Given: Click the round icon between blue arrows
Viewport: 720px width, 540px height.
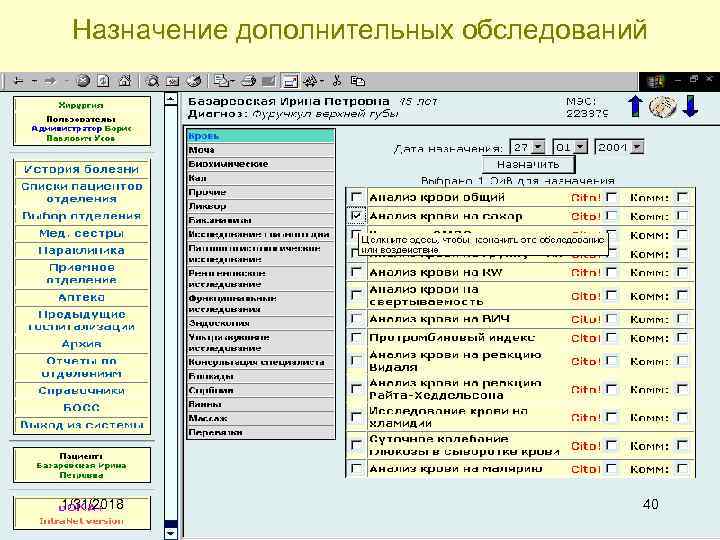Looking at the screenshot, I should (x=662, y=107).
